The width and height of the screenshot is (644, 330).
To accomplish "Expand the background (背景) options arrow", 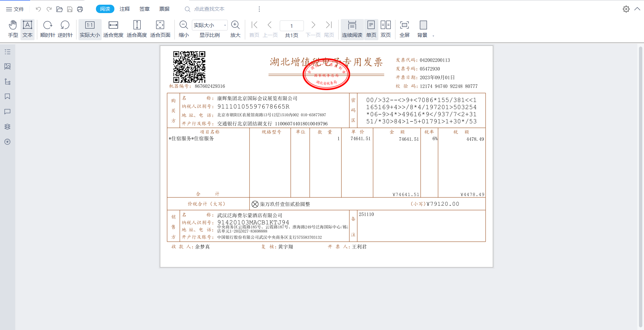I will pos(433,36).
